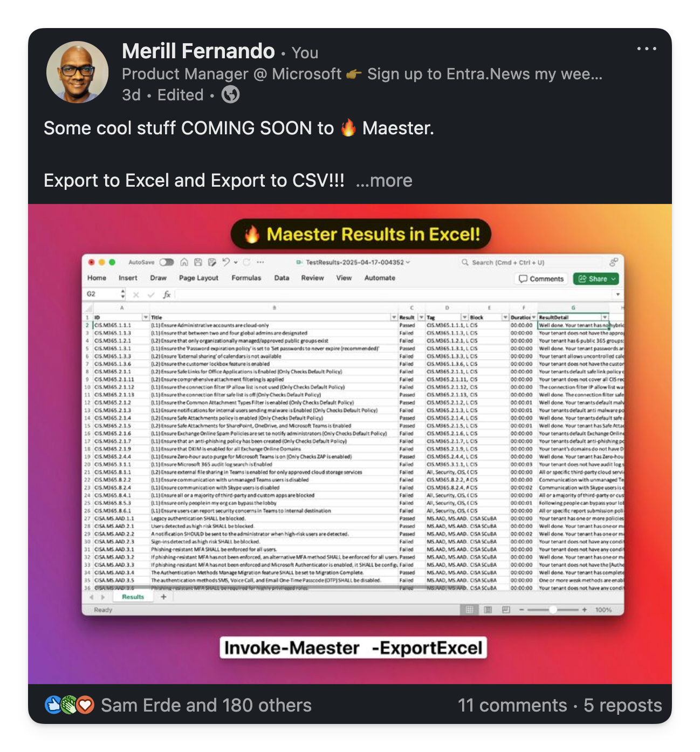Open the Result column filter dropdown

coord(421,317)
